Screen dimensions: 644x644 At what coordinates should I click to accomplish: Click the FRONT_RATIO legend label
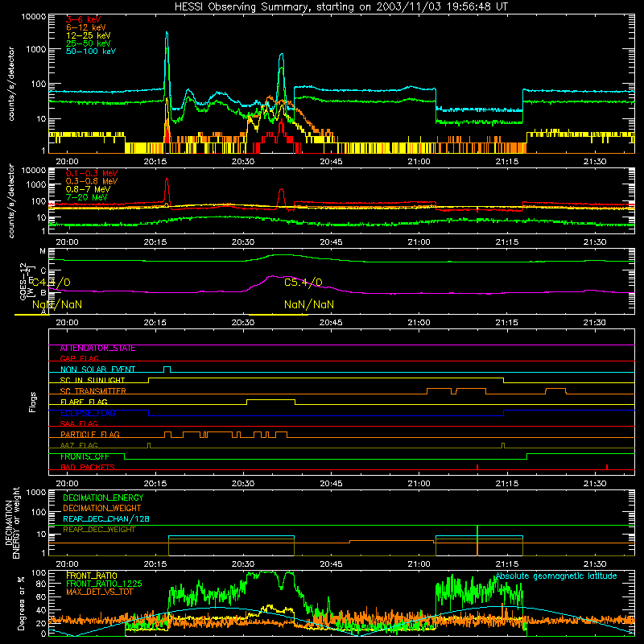(92, 576)
